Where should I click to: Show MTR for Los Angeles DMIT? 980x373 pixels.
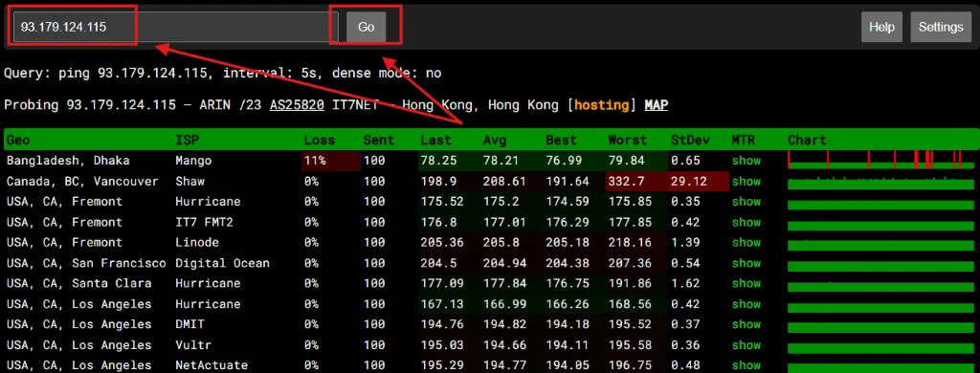[746, 324]
